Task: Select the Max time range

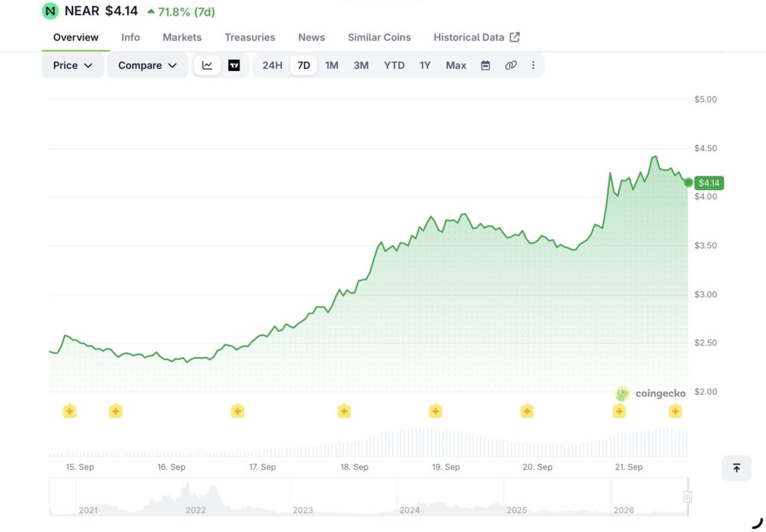Action: point(456,65)
